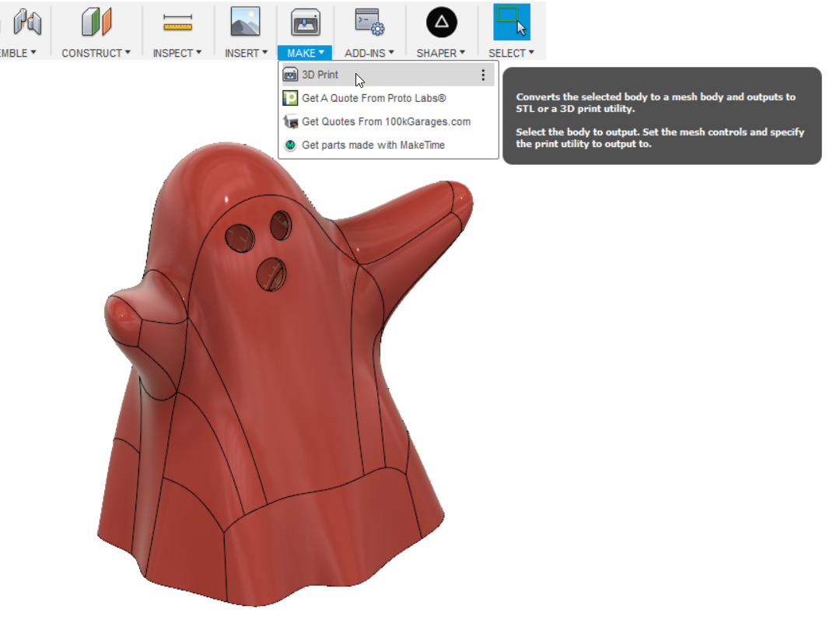Click the MakeTime round icon
The width and height of the screenshot is (840, 630).
pos(290,145)
